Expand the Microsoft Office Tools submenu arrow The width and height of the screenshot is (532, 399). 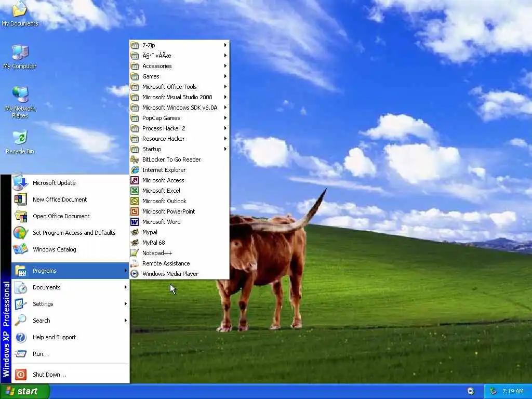pyautogui.click(x=225, y=87)
